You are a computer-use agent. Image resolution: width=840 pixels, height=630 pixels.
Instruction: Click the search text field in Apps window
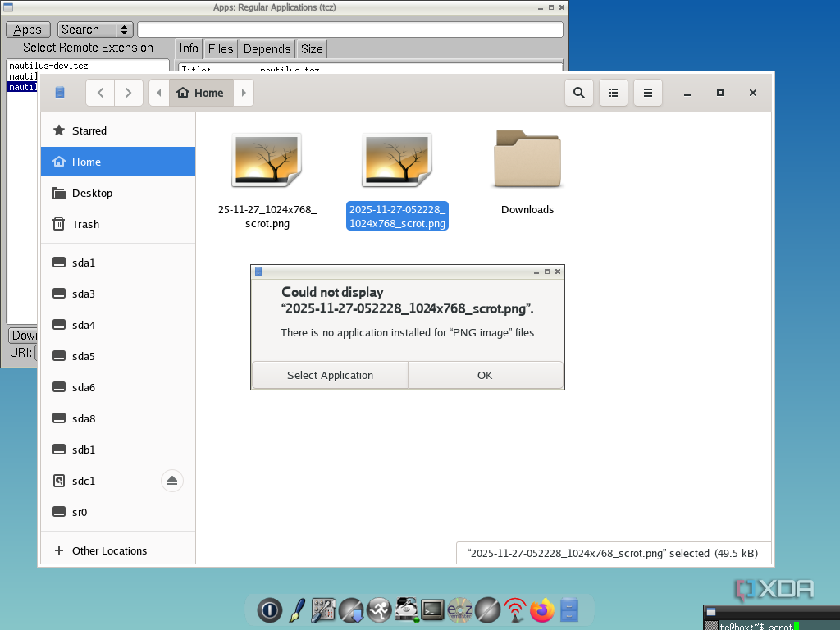coord(350,30)
